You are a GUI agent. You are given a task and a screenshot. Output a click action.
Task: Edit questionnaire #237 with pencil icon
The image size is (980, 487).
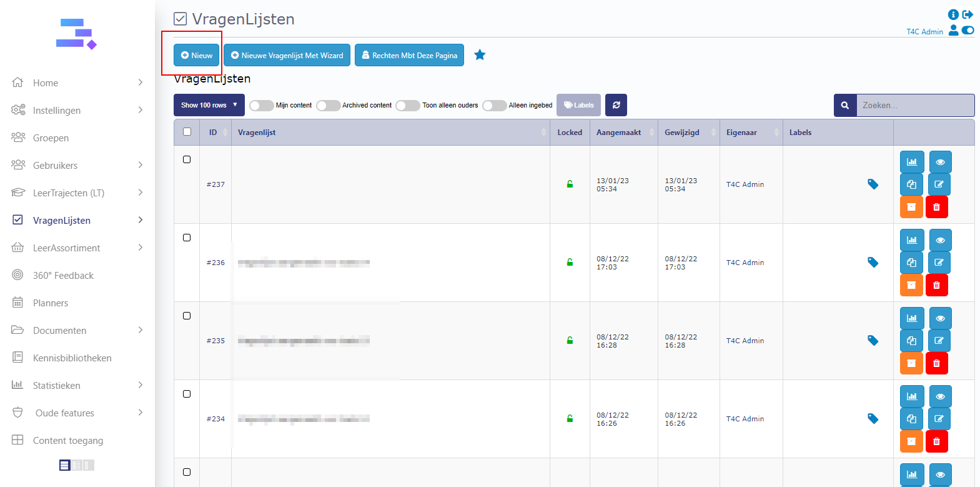click(x=939, y=184)
